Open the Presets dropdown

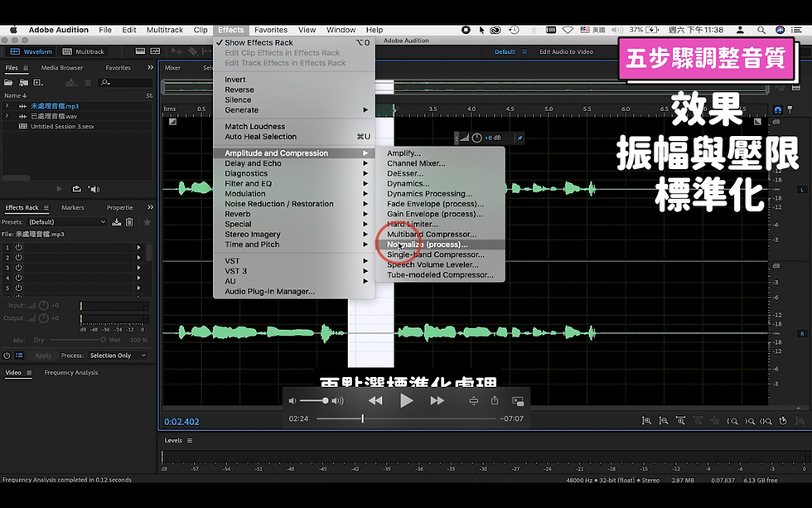pos(67,222)
